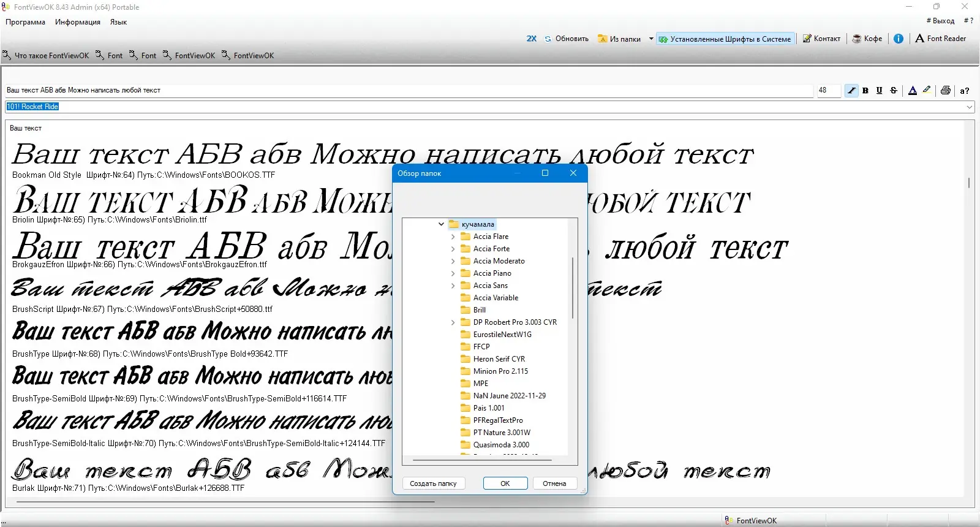The image size is (980, 527).
Task: Open the Программа menu
Action: 26,22
